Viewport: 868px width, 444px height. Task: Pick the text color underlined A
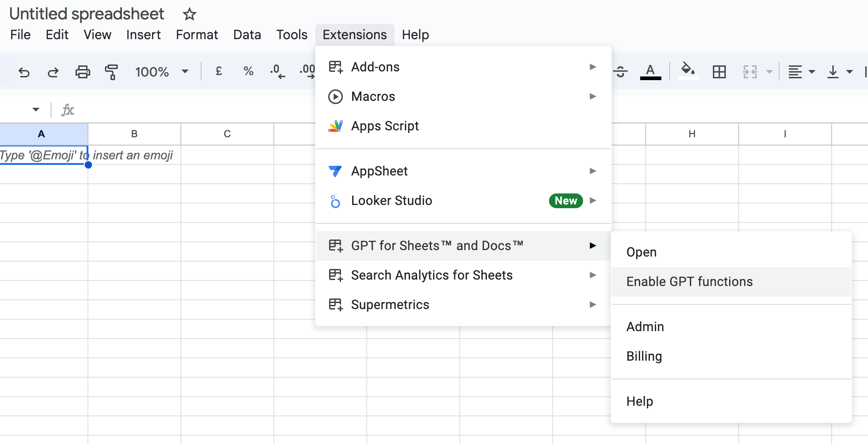click(x=650, y=72)
